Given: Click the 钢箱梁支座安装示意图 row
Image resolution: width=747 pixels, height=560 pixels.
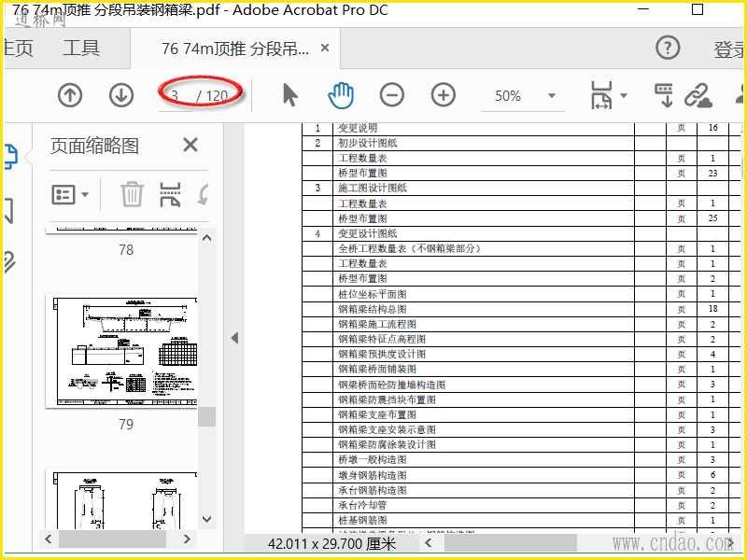Looking at the screenshot, I should pos(521,430).
